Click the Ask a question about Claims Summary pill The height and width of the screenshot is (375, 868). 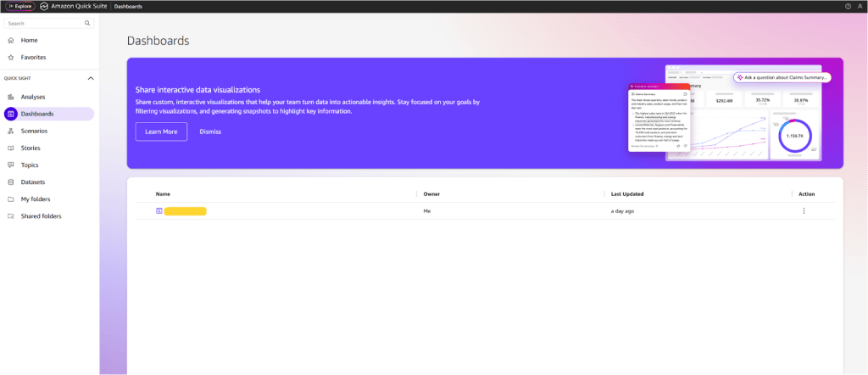click(x=782, y=77)
